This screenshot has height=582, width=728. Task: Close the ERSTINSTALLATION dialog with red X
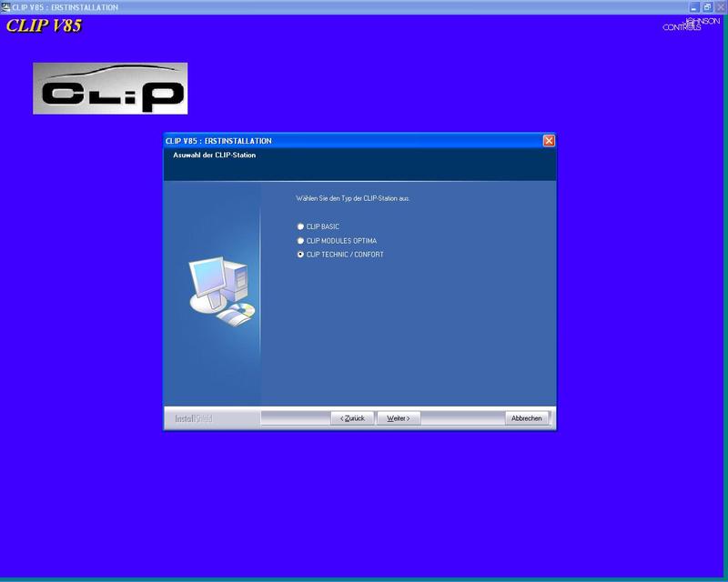549,141
